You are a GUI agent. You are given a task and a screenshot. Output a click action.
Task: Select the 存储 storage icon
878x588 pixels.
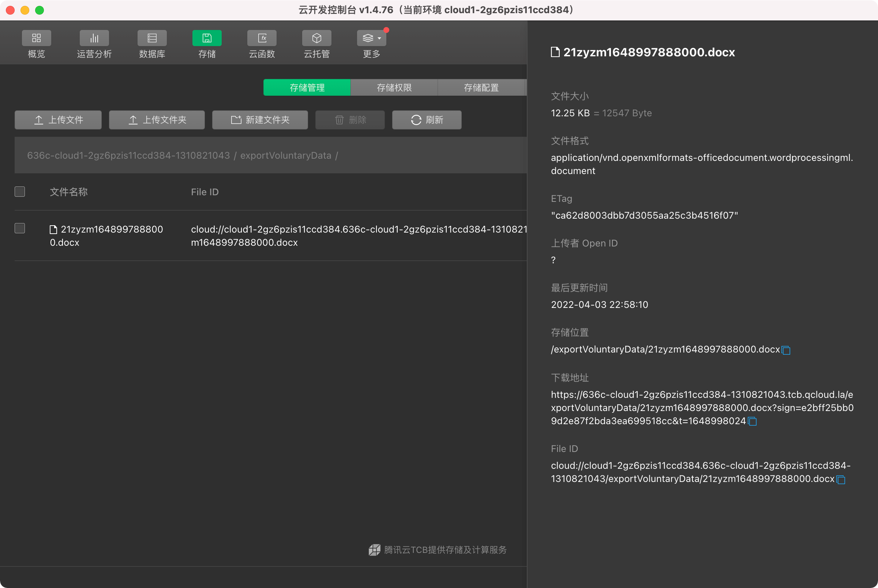[x=207, y=38]
